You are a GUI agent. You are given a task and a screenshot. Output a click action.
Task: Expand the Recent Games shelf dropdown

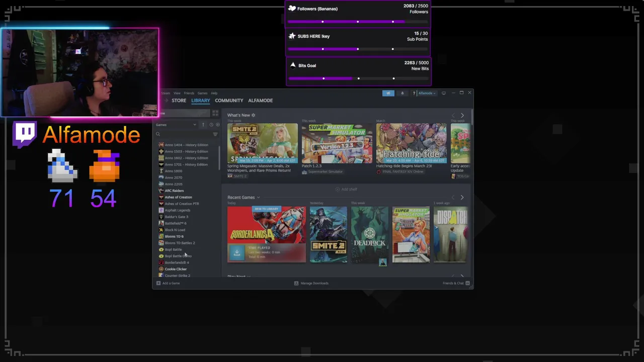click(258, 198)
